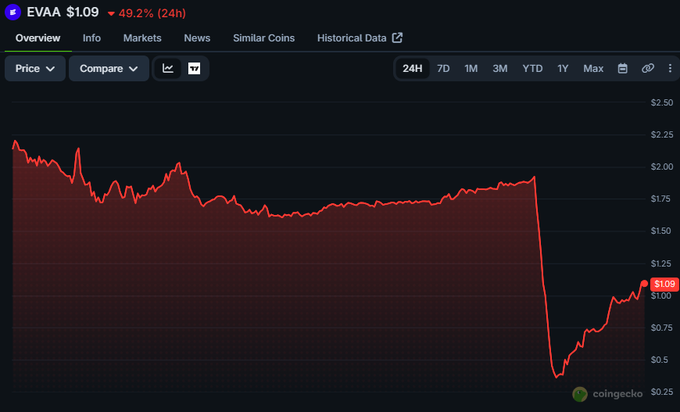Select the Max time range
This screenshot has width=680, height=412.
[593, 69]
